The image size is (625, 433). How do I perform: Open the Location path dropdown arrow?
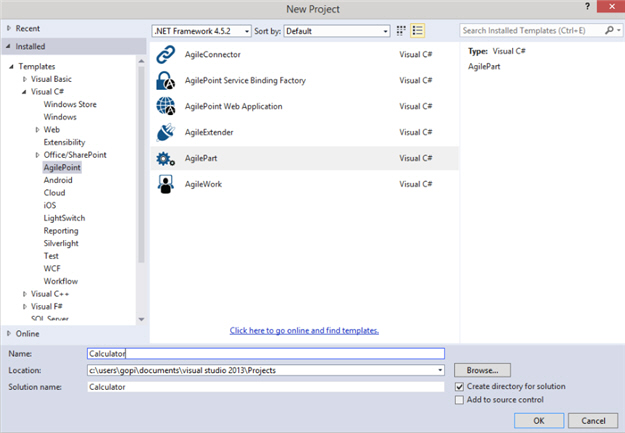pyautogui.click(x=440, y=370)
